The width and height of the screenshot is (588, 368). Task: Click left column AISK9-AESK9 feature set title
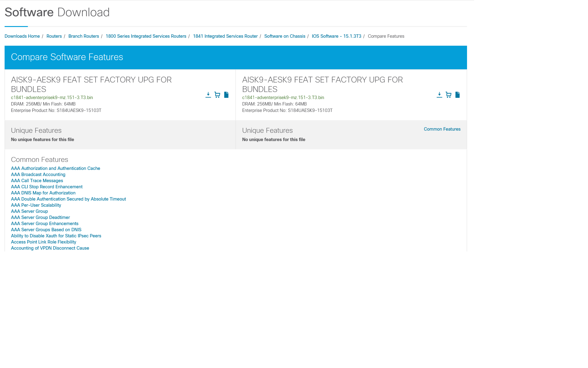pos(91,84)
